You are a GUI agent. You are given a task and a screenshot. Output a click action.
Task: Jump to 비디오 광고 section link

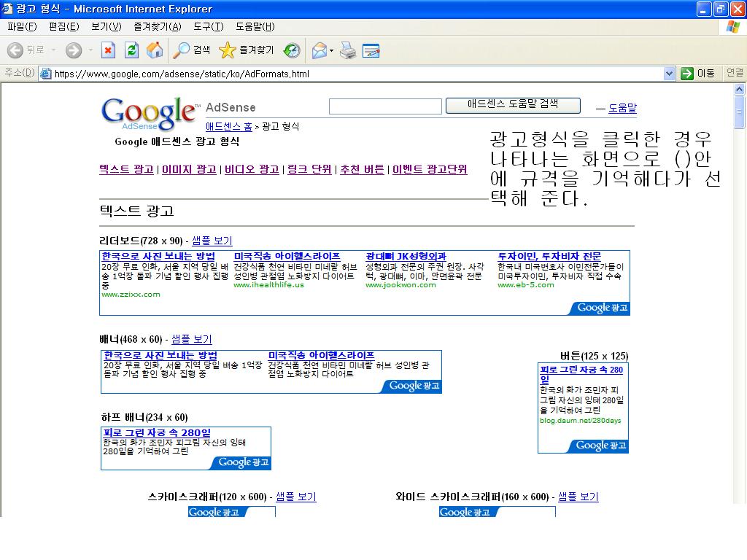[252, 169]
